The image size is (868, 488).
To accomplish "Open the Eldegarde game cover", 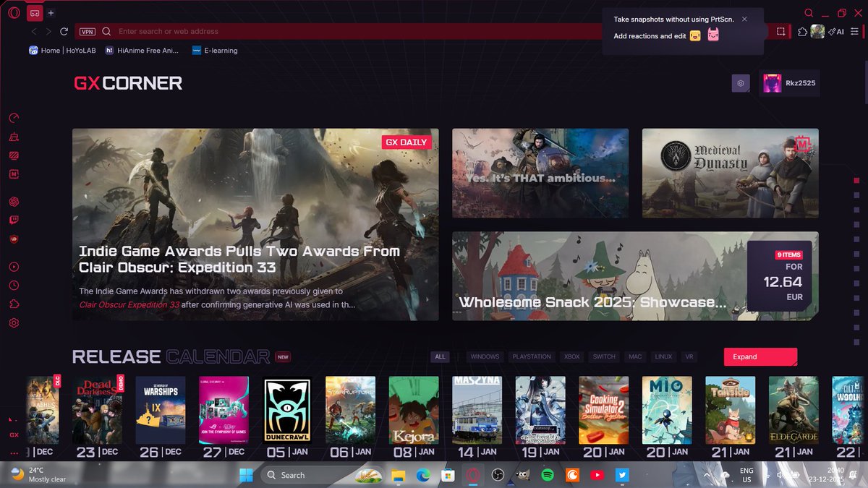I will (793, 410).
